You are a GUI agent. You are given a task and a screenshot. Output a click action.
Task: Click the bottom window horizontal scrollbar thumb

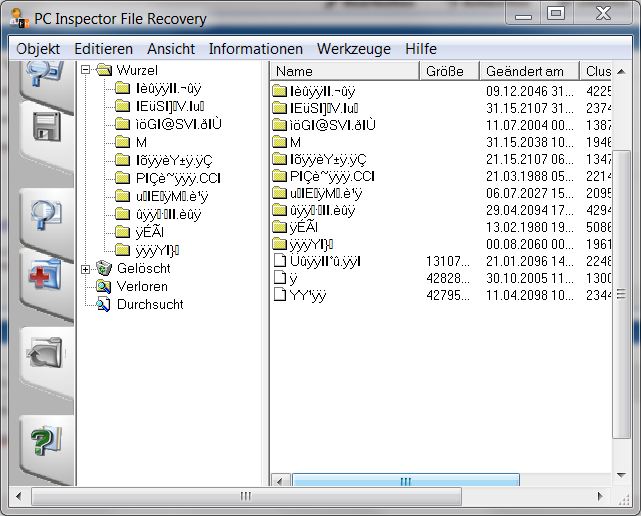pyautogui.click(x=247, y=496)
